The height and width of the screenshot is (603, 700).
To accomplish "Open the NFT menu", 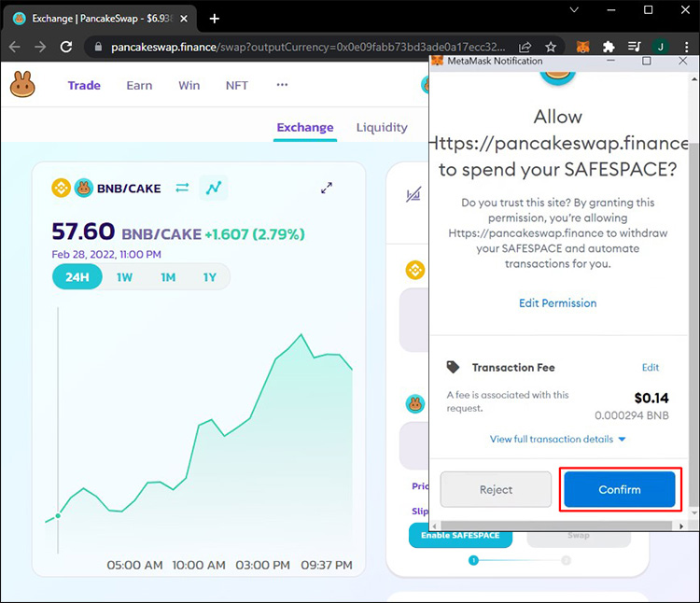I will coord(237,85).
